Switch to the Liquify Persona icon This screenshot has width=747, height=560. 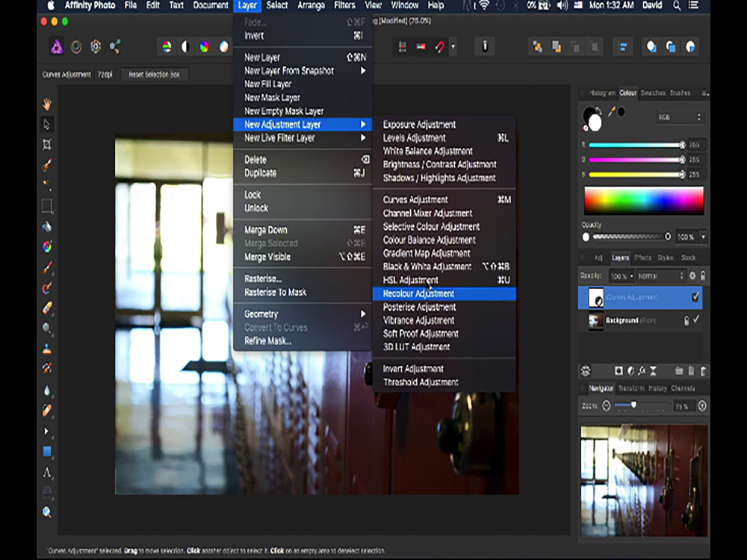[76, 47]
